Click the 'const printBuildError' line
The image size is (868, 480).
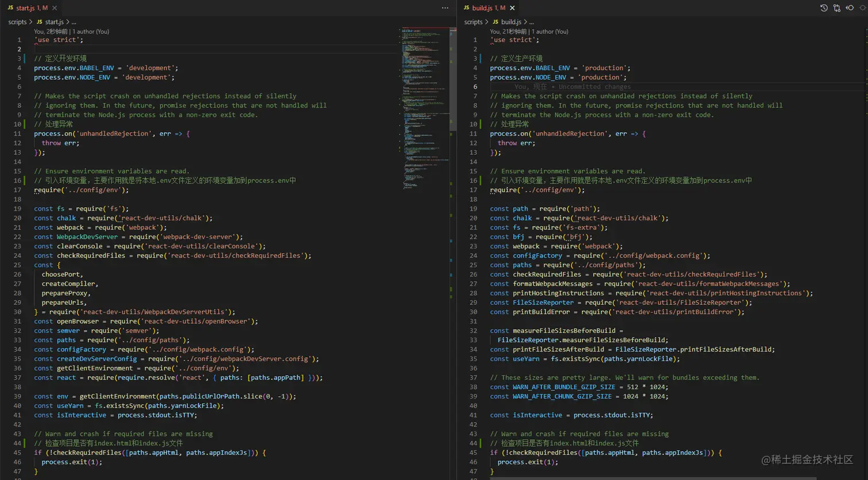click(x=617, y=312)
